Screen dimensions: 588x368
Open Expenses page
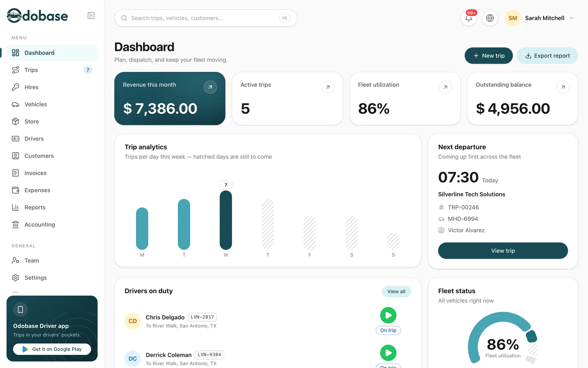[x=52, y=190]
